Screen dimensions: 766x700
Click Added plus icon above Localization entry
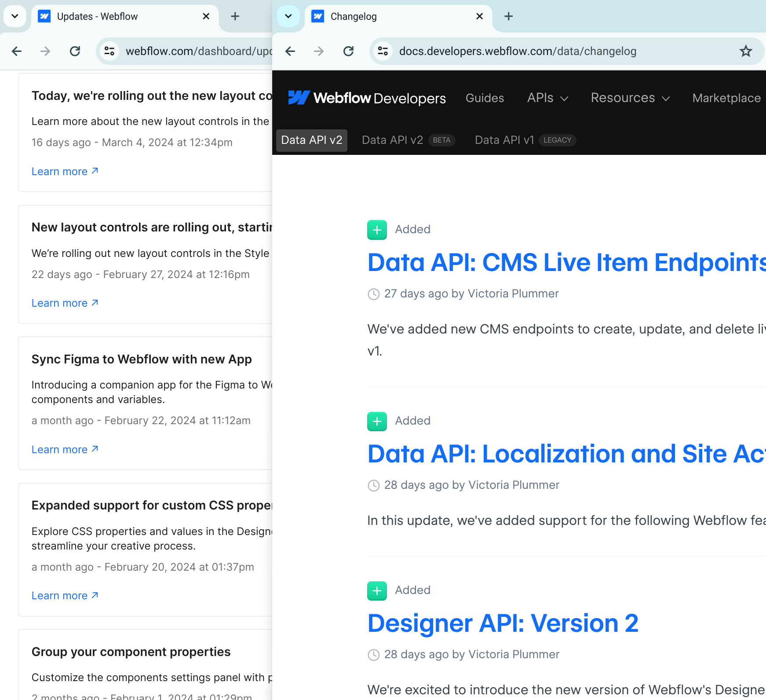[377, 421]
